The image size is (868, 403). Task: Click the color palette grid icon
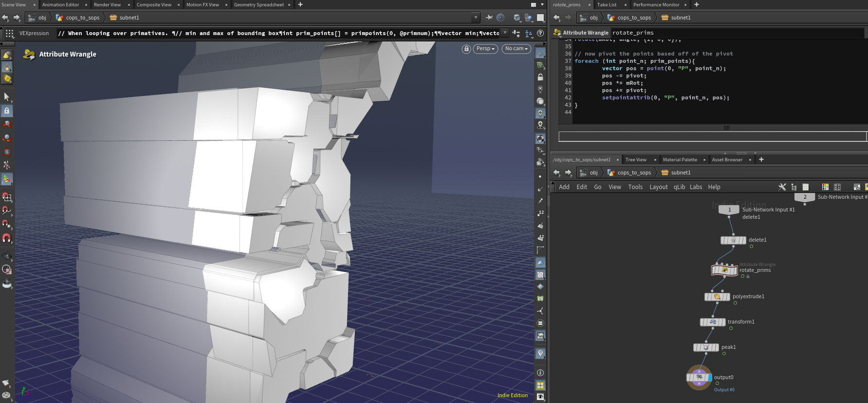point(825,187)
